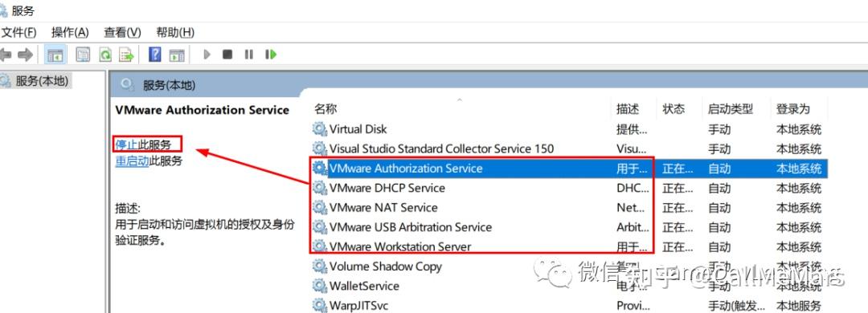The image size is (868, 313).
Task: Click the refresh toolbar icon
Action: 105,55
